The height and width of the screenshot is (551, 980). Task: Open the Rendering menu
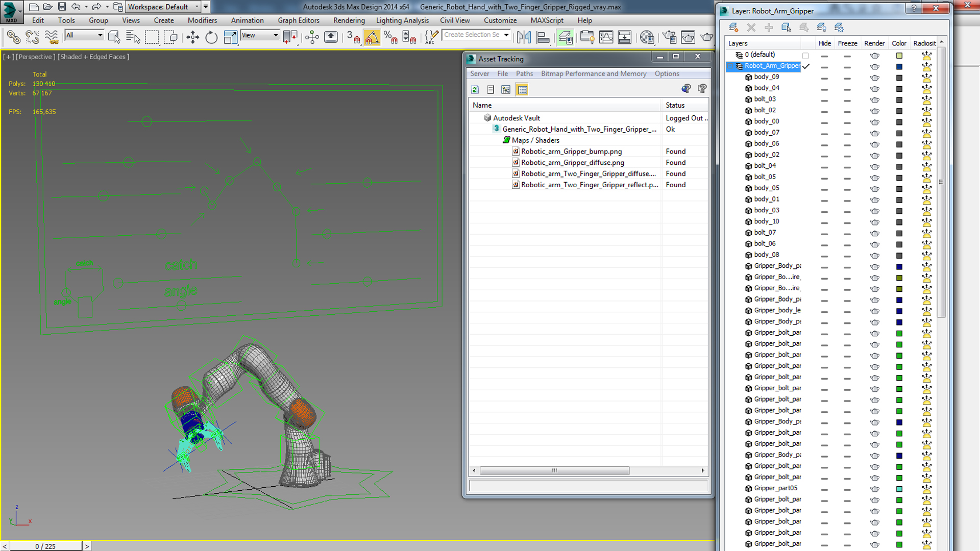[349, 20]
